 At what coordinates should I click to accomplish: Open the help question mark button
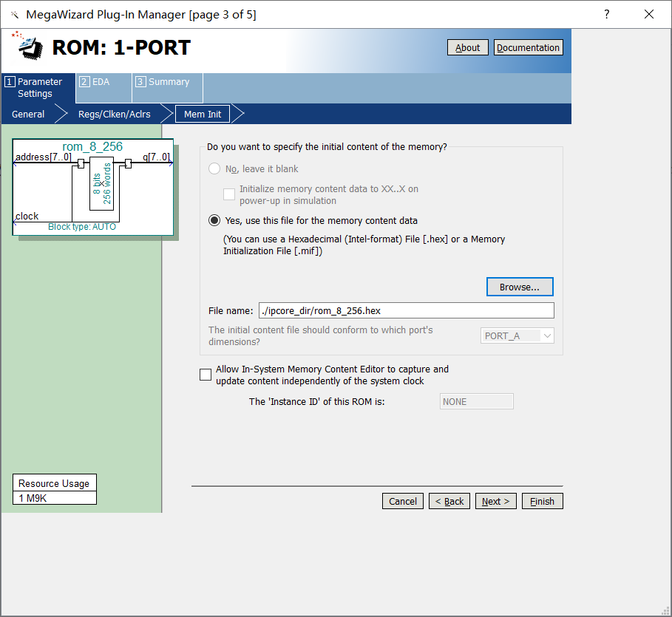pyautogui.click(x=606, y=14)
